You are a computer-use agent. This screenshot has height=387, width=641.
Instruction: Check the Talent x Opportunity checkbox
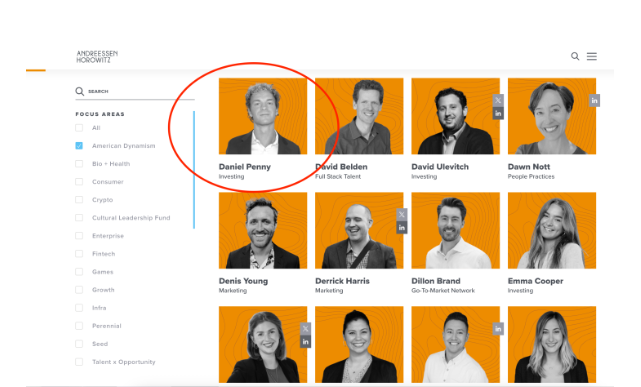79,362
